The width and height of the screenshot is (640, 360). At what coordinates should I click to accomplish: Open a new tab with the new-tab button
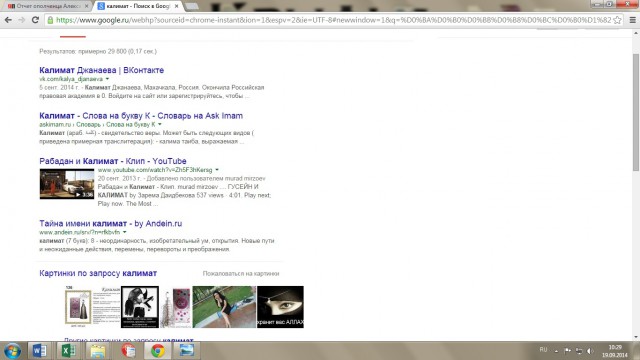pos(191,6)
